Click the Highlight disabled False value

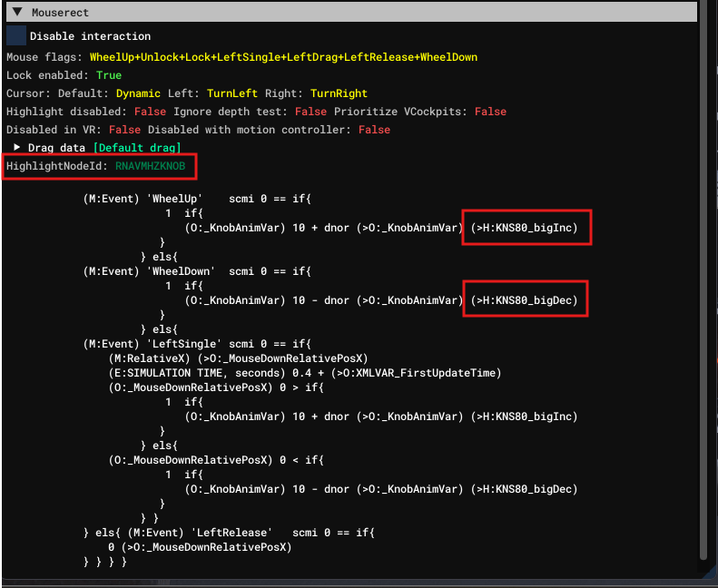(x=150, y=112)
